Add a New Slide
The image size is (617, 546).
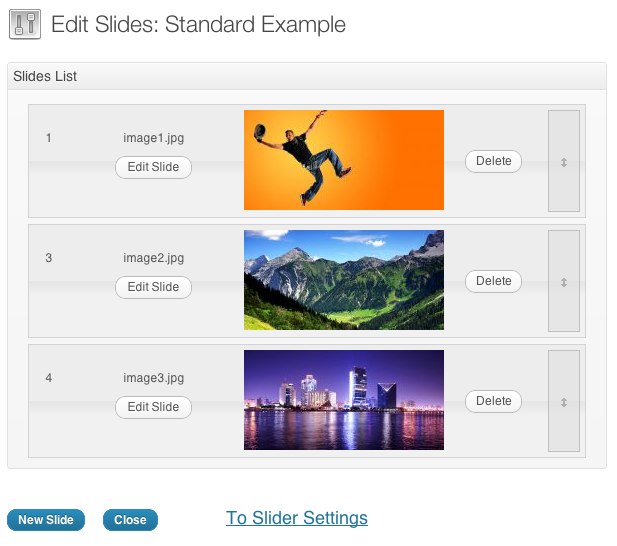coord(46,520)
